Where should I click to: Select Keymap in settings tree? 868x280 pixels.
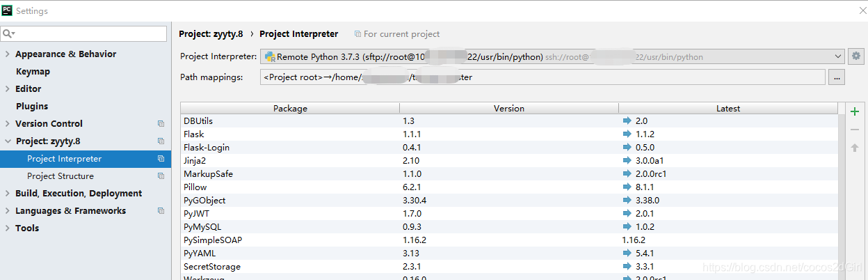pos(33,72)
